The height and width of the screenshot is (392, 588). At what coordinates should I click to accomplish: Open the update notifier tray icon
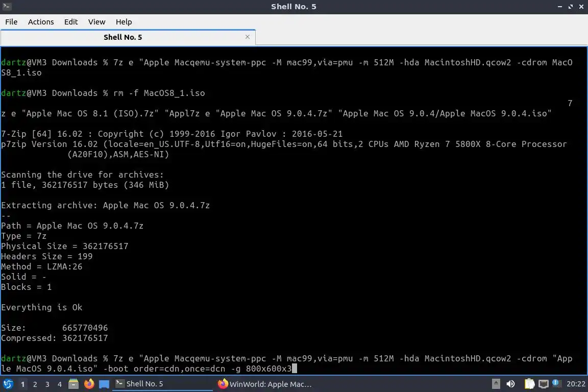[x=556, y=383]
